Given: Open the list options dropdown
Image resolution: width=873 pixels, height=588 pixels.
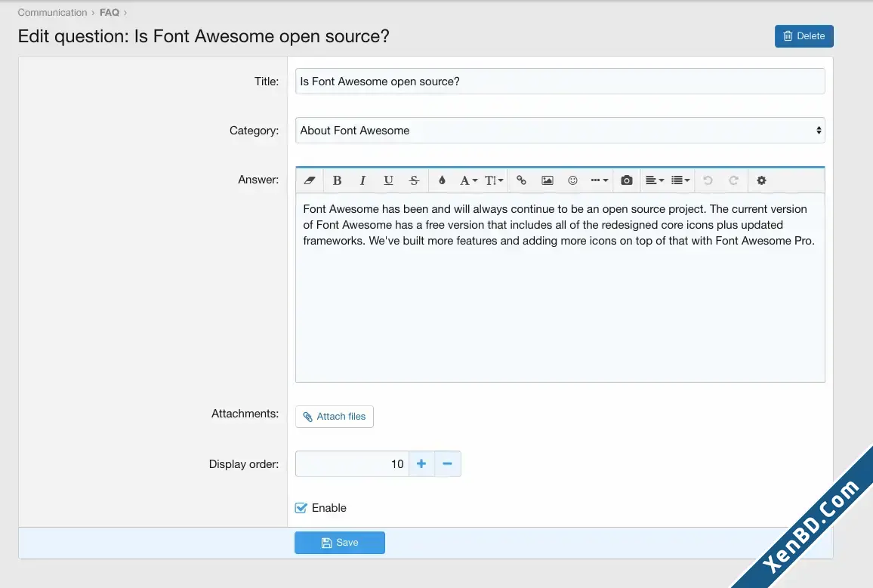Looking at the screenshot, I should click(680, 180).
